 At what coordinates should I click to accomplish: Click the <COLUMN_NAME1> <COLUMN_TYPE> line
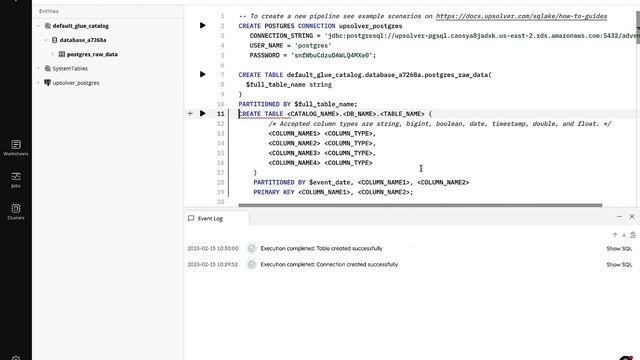[x=322, y=133]
